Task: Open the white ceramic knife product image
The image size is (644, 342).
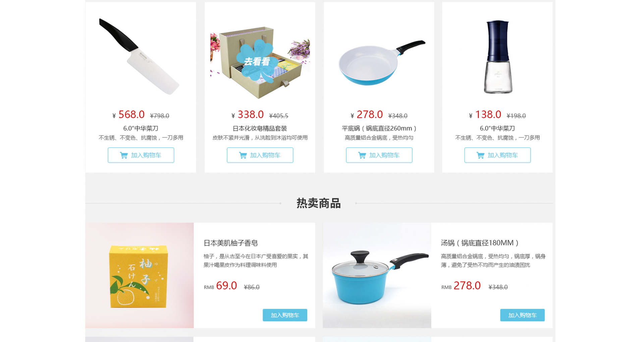Action: 139,56
